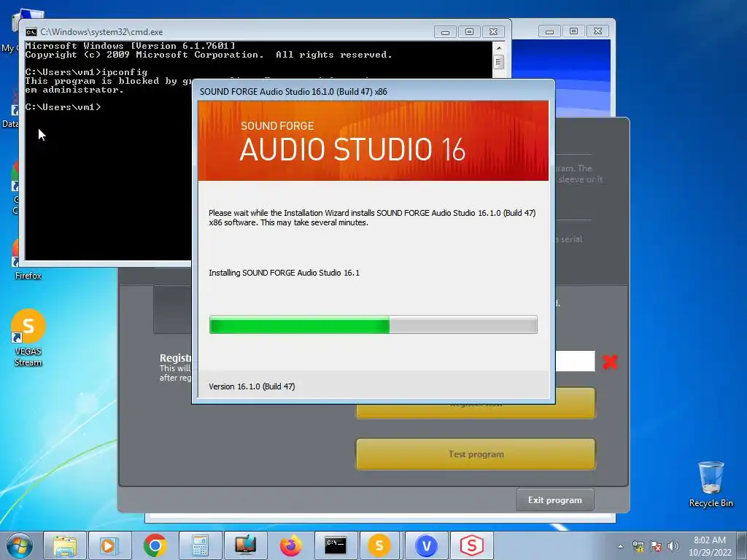Image resolution: width=747 pixels, height=560 pixels.
Task: Click the 'Installing SOUND FORGE Audio Studio 16.1' text
Action: [284, 273]
